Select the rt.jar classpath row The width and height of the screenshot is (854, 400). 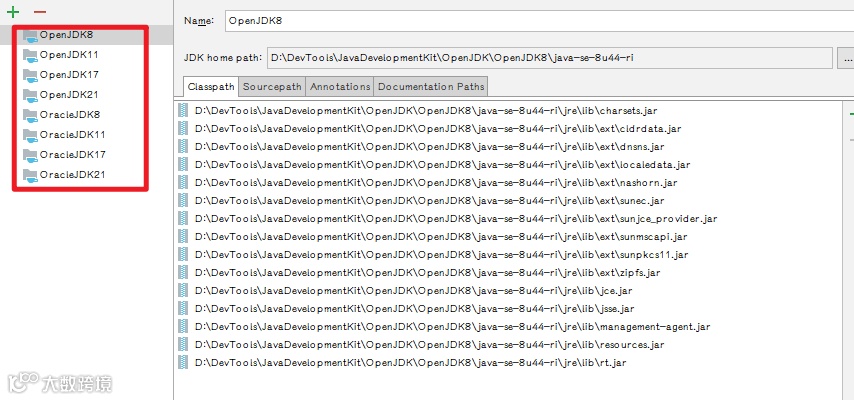coord(509,362)
